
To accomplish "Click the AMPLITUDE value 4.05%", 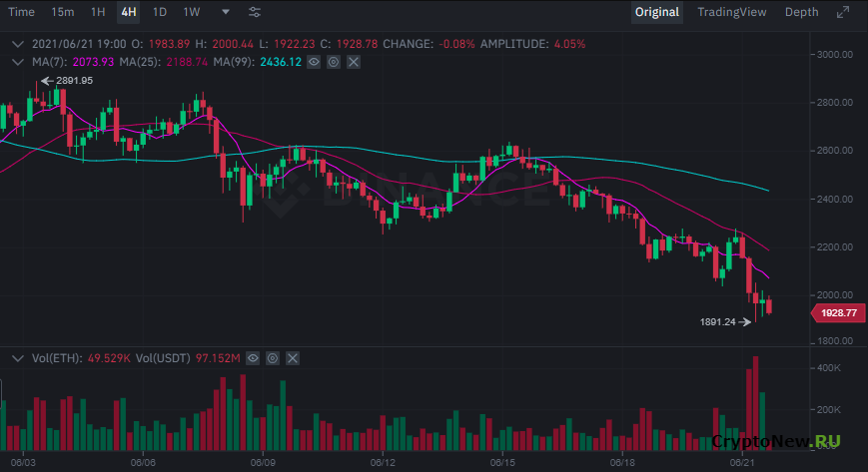I will (x=569, y=44).
